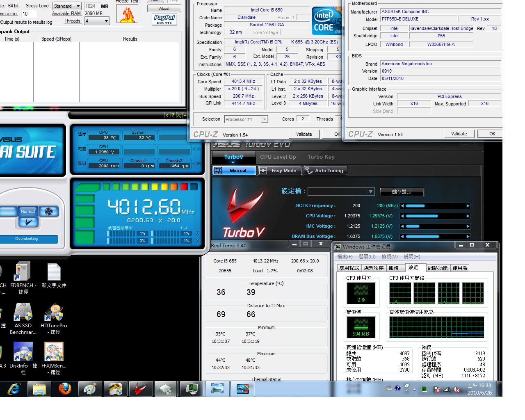
Task: Adjust the IMC Voltage slider
Action: 435,226
